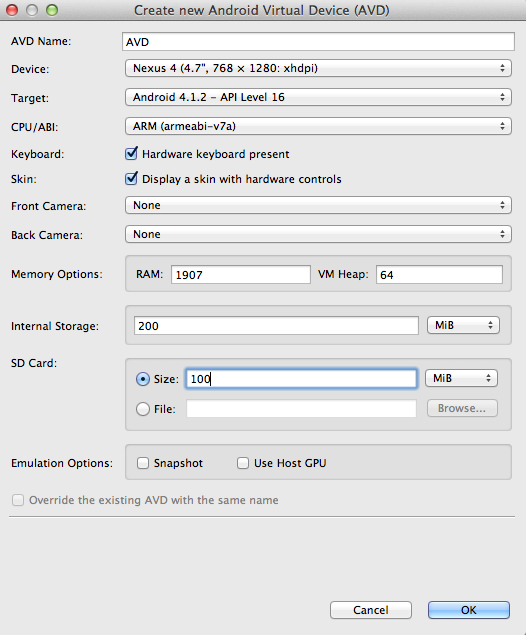Viewport: 526px width, 635px height.
Task: Click the SD Card size input field
Action: [301, 379]
